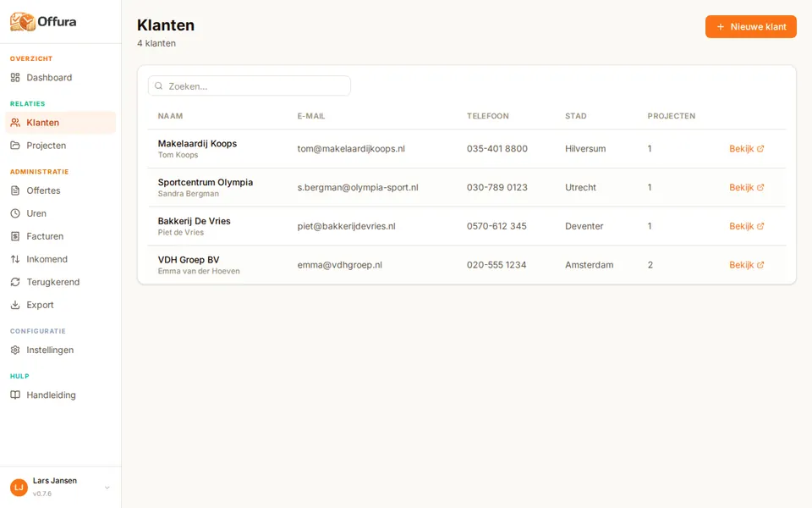The image size is (812, 508).
Task: Click Bekijk link for VDH Groep BV
Action: [x=746, y=265]
